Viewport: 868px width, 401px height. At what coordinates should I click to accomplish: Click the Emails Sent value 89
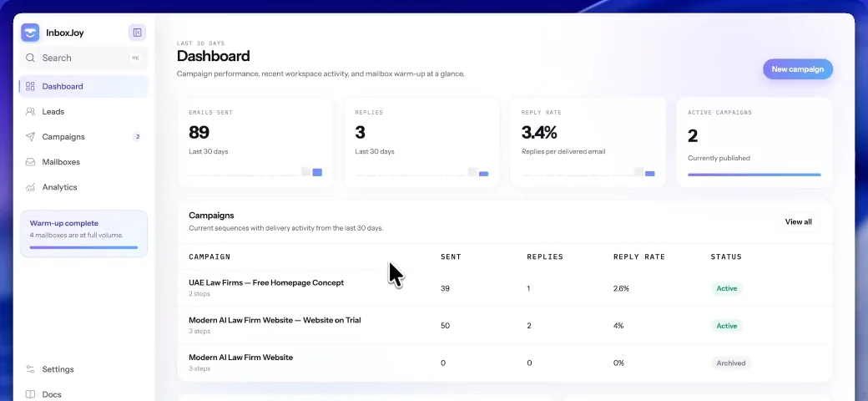point(199,132)
